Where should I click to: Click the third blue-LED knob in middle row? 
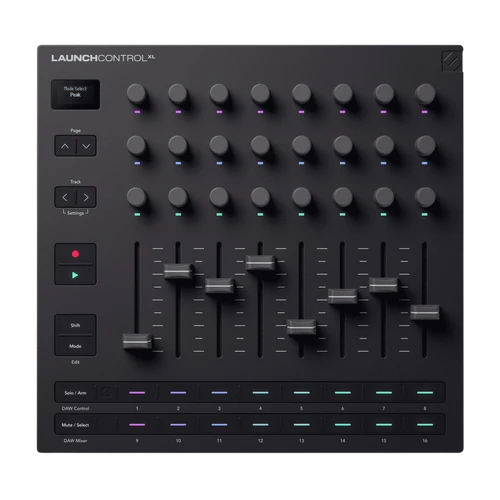point(219,145)
